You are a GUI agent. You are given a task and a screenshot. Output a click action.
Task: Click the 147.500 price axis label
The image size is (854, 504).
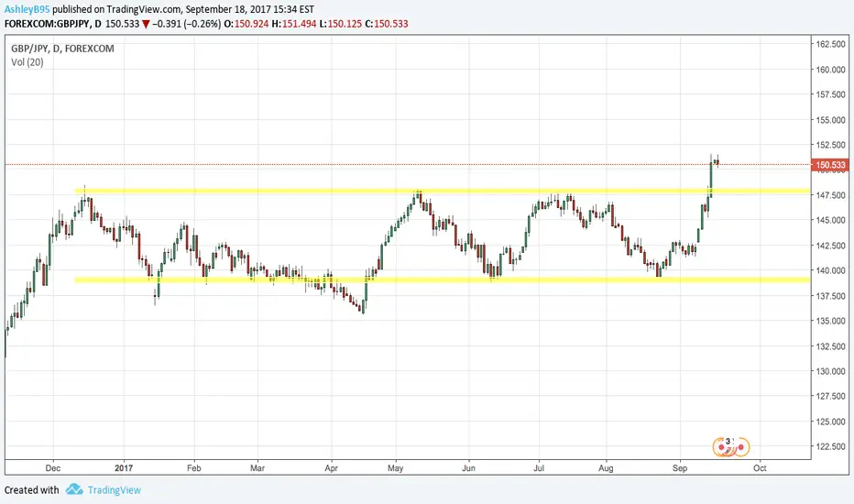tap(830, 195)
